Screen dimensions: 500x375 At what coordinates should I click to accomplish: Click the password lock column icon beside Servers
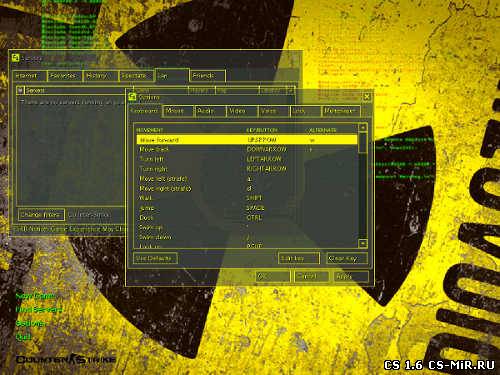coord(21,90)
